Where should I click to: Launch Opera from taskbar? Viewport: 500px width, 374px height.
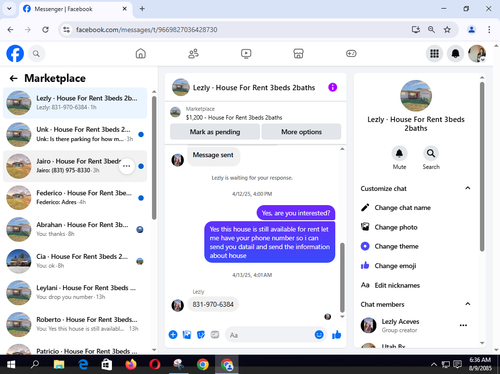coord(155,365)
